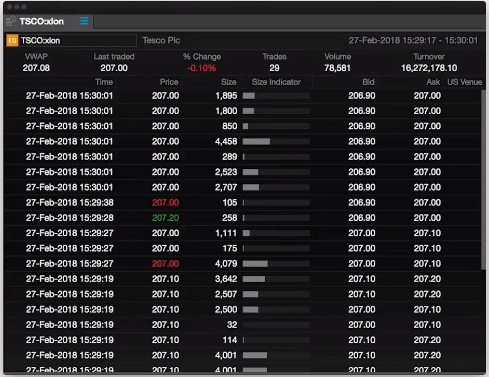Click the Volume value 78,581

pos(337,68)
